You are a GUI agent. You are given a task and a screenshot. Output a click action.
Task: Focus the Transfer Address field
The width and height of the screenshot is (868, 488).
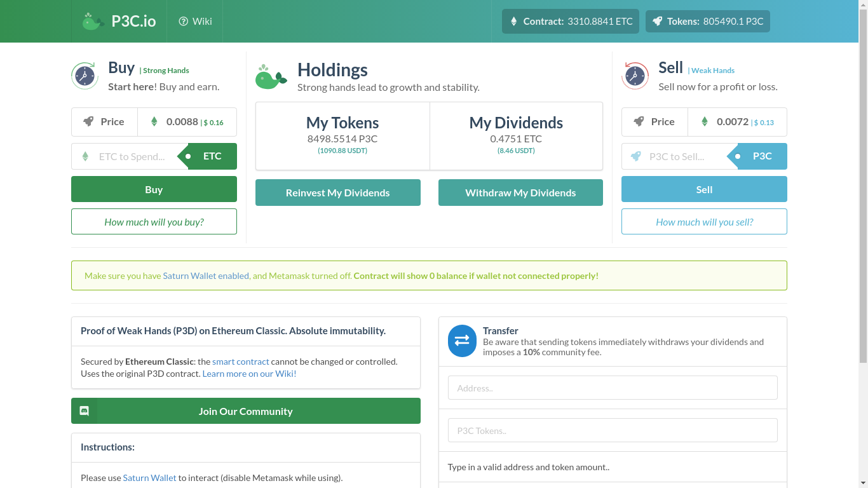click(x=613, y=388)
